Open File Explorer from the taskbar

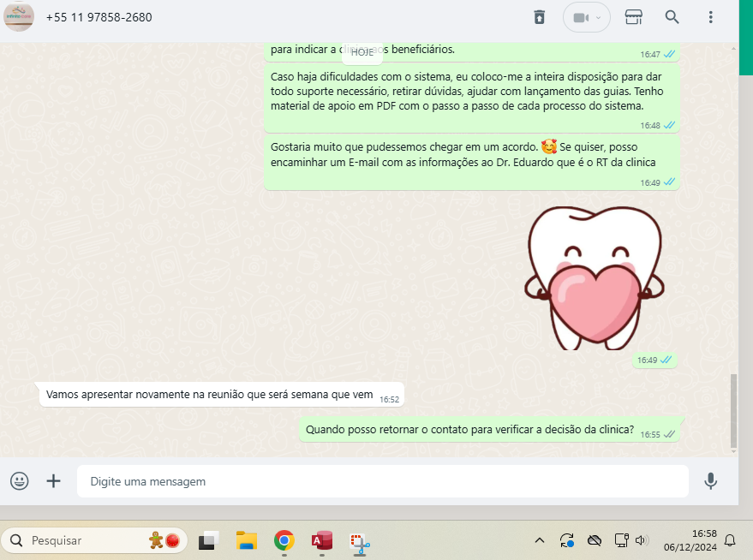[x=247, y=540]
